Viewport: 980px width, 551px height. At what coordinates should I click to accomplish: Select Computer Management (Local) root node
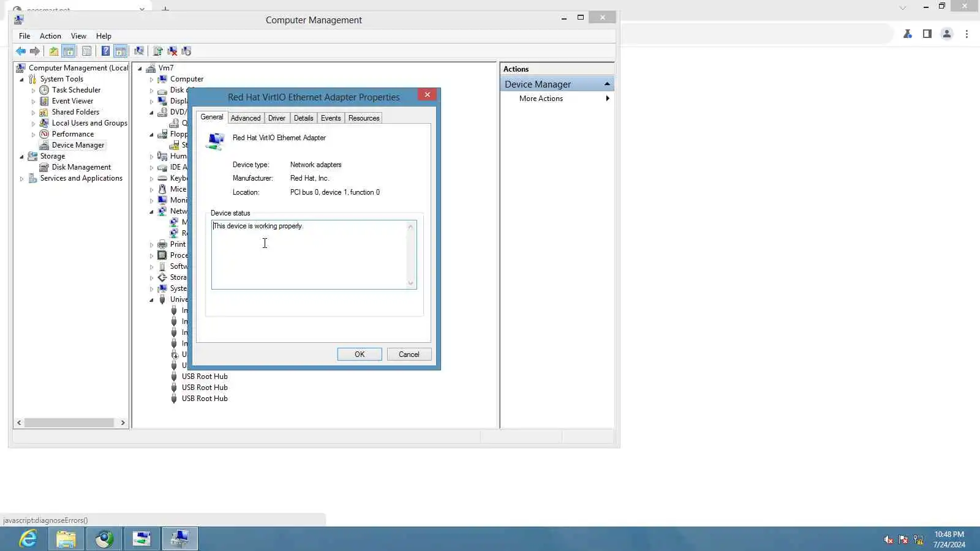(78, 68)
